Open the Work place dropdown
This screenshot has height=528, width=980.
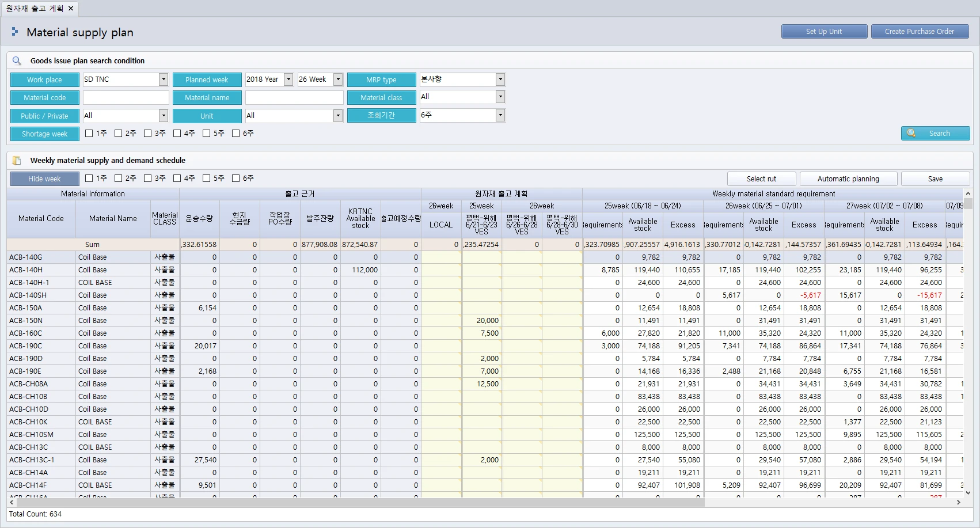[164, 79]
